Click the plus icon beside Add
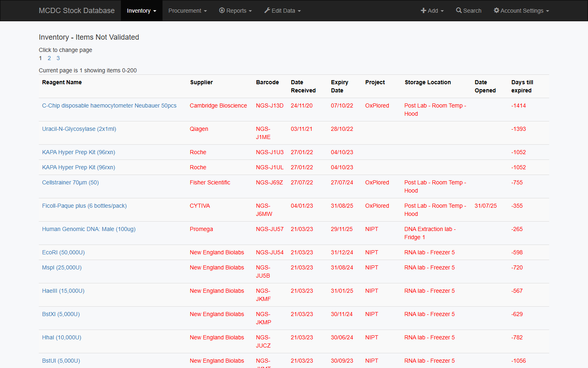The image size is (588, 368). 423,11
